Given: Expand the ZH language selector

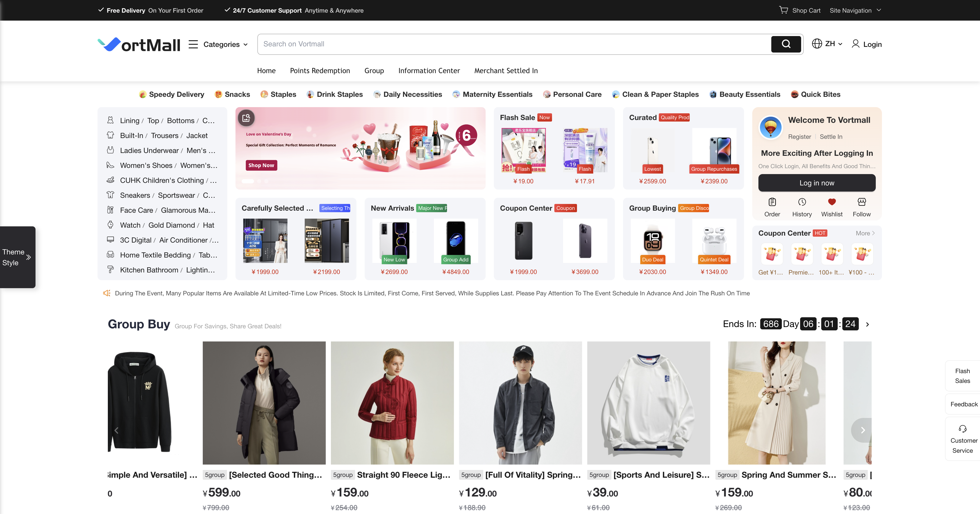Looking at the screenshot, I should click(827, 44).
